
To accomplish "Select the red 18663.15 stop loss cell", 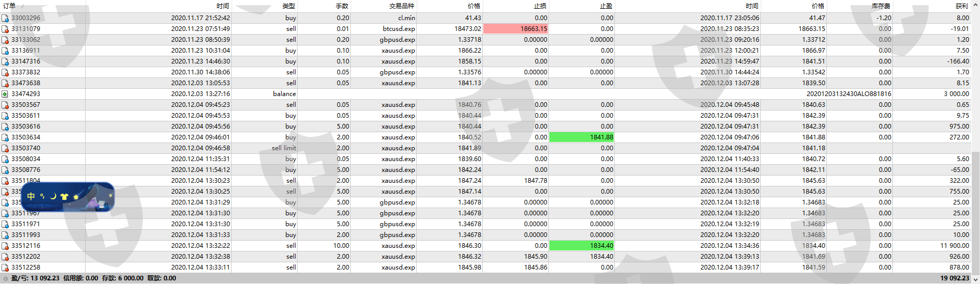I will tap(515, 29).
